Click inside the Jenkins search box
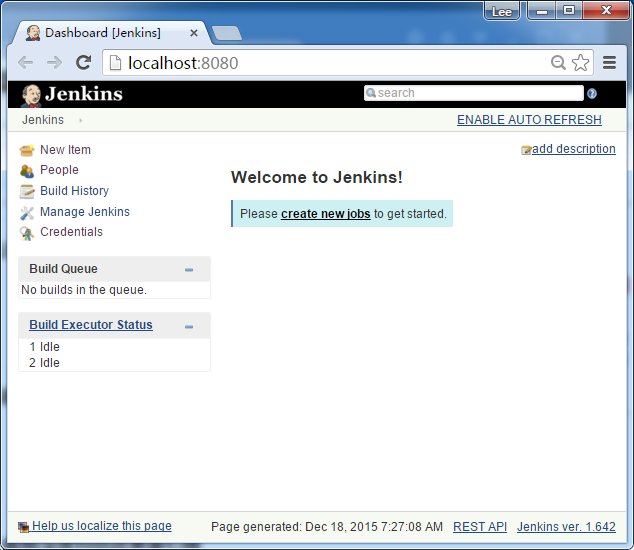 (475, 93)
